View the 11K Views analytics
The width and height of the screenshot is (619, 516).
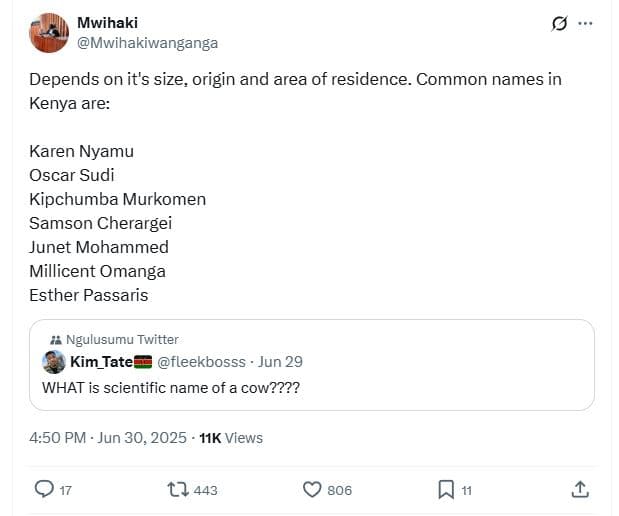pos(231,437)
